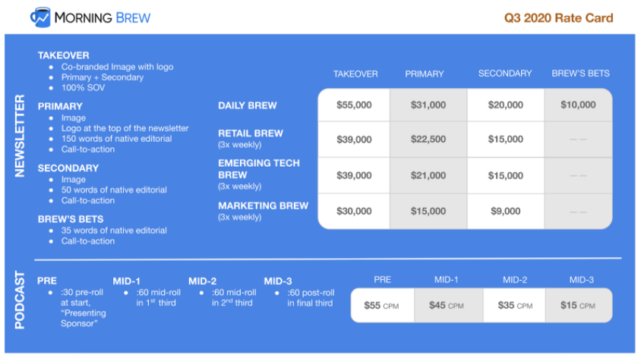The image size is (644, 358).
Task: Select the $15 CPM podcast rate cell
Action: (578, 306)
